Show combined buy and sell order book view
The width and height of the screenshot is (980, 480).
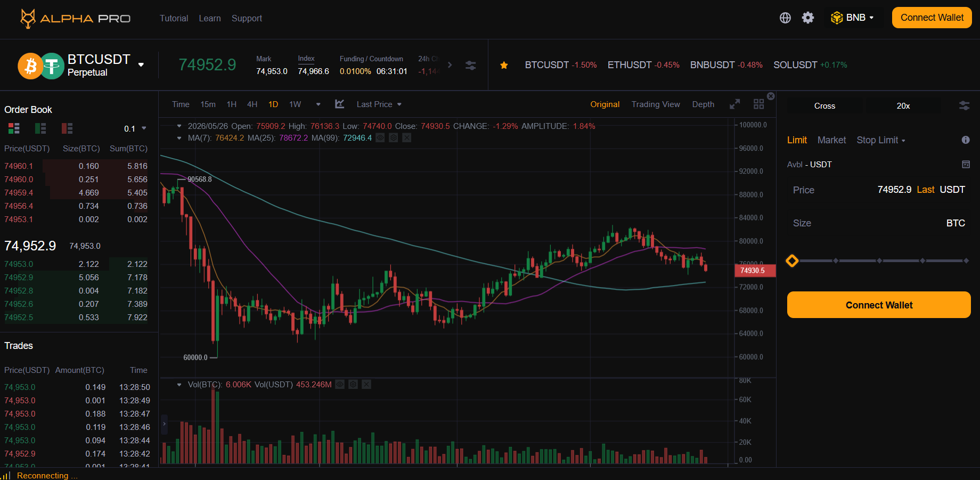[x=14, y=128]
